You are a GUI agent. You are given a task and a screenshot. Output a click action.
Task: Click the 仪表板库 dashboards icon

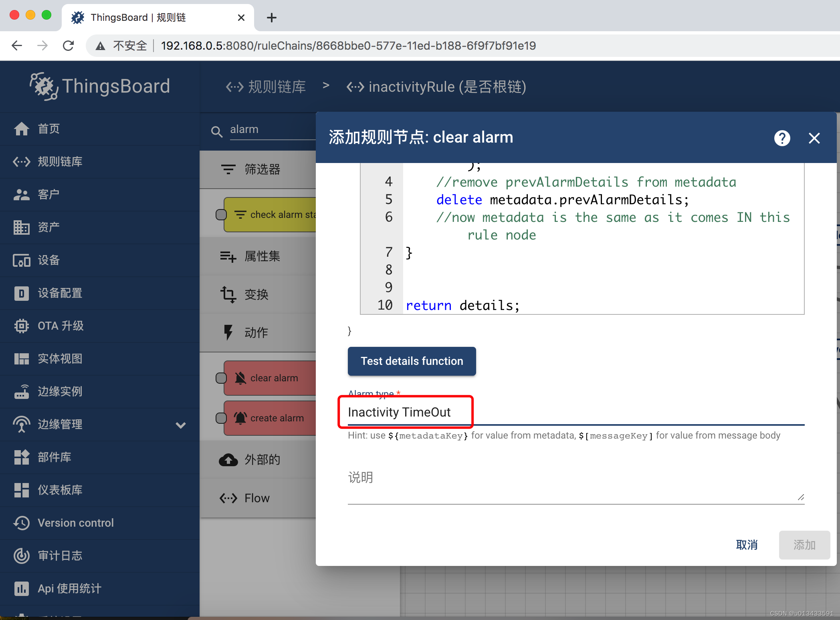coord(22,490)
